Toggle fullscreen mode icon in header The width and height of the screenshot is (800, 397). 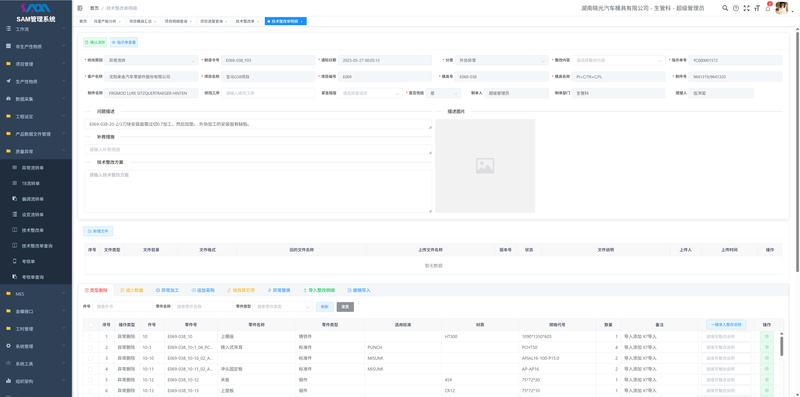[x=746, y=8]
